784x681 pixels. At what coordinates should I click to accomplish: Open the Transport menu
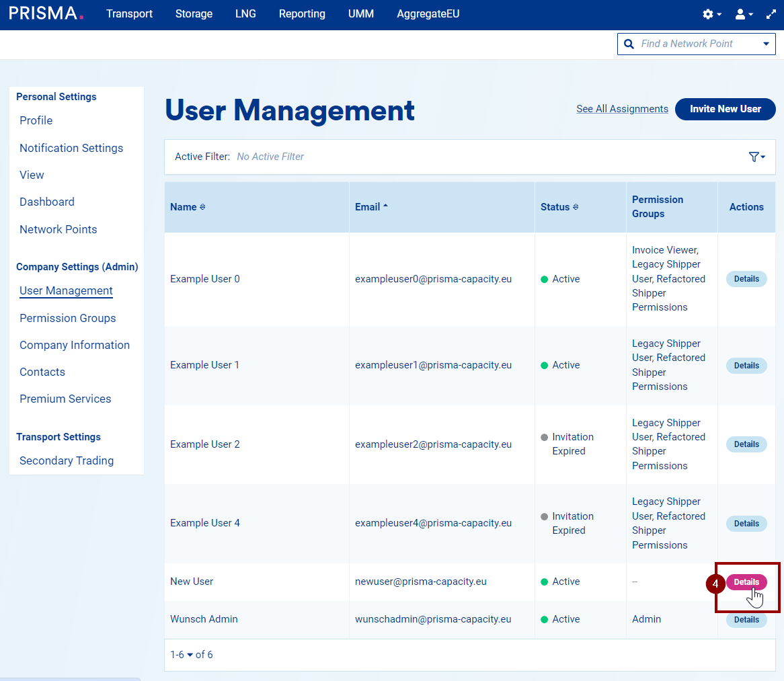[129, 14]
